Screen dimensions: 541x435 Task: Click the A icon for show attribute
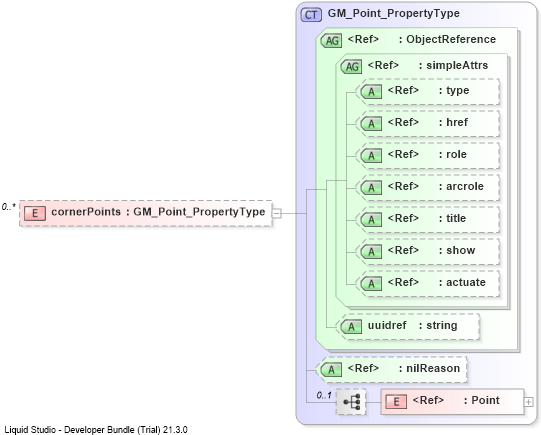(x=371, y=251)
